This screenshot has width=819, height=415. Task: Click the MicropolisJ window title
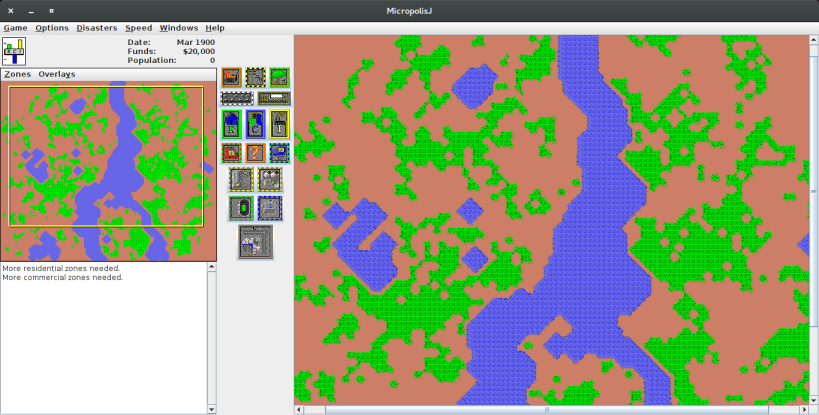409,11
